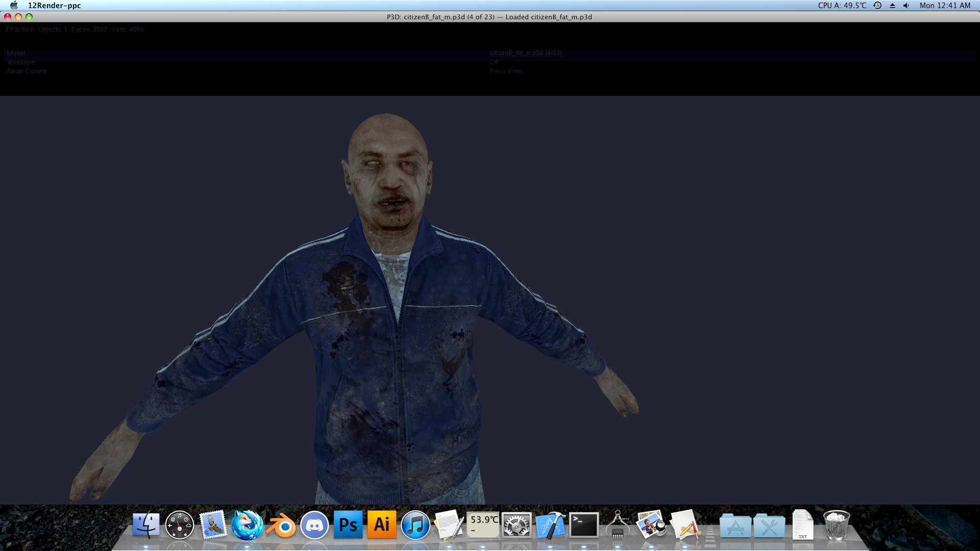The height and width of the screenshot is (551, 980).
Task: Select the Model row in overlay
Action: [16, 53]
